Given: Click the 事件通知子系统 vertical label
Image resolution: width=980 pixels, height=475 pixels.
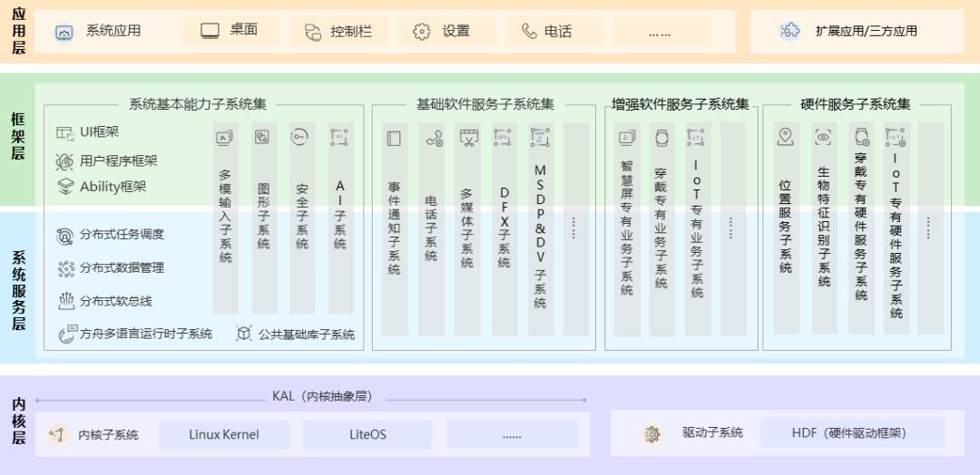Looking at the screenshot, I should click(395, 228).
